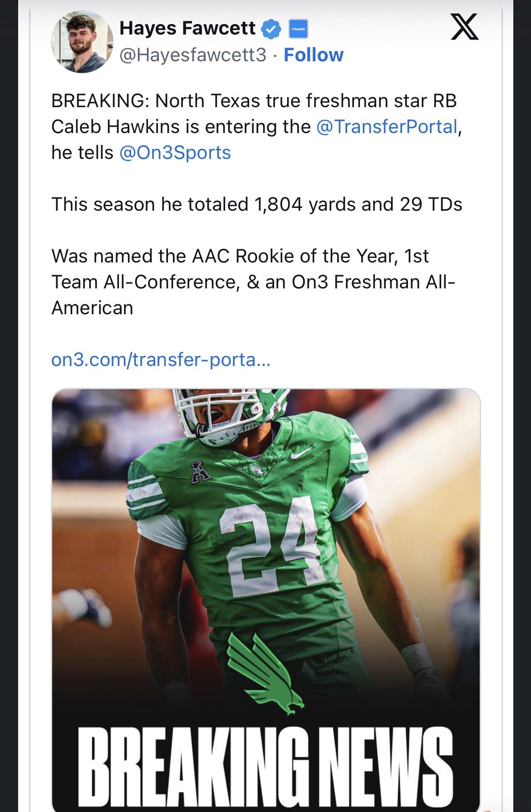Click the "BREAKING: North Texas" opening line
Image resolution: width=531 pixels, height=812 pixels.
254,101
